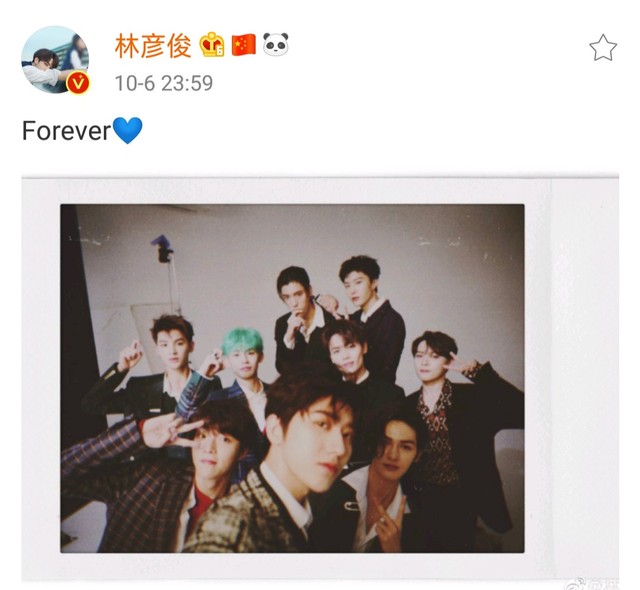Click the camera on tripod in photo background

[163, 248]
